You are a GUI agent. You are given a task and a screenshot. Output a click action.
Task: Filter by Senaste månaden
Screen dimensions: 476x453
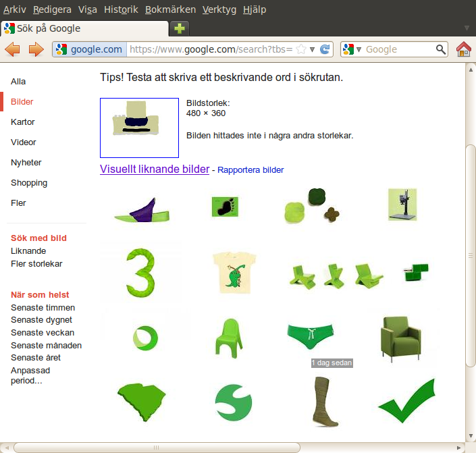[x=47, y=346]
